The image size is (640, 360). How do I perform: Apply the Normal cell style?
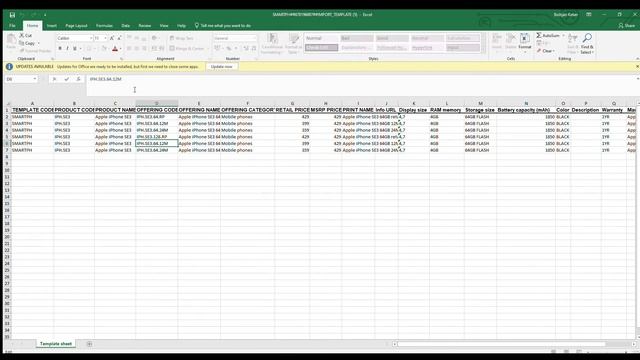coord(321,38)
